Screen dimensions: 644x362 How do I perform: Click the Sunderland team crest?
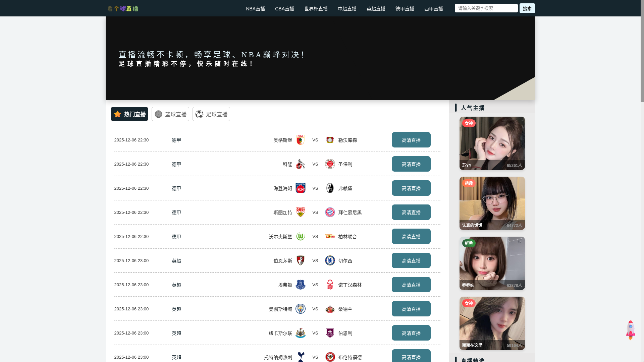click(x=330, y=309)
